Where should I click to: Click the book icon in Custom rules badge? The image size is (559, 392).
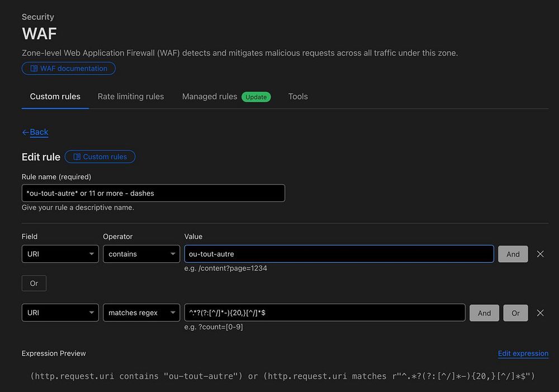[x=77, y=157]
